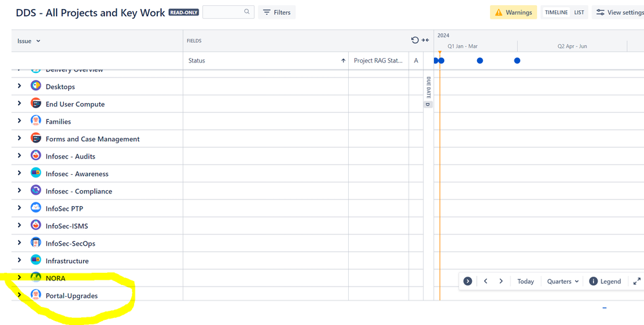Click the Families project avatar icon
644x325 pixels.
coord(35,121)
